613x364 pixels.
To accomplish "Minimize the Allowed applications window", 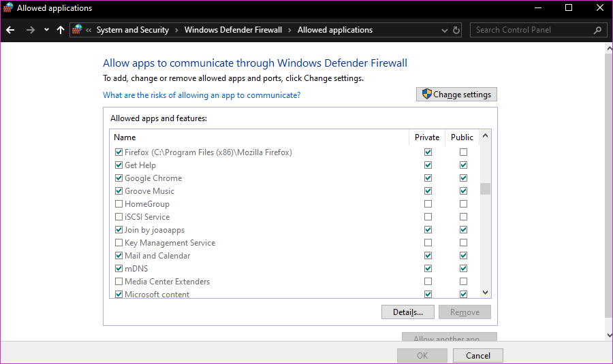I will [x=538, y=7].
